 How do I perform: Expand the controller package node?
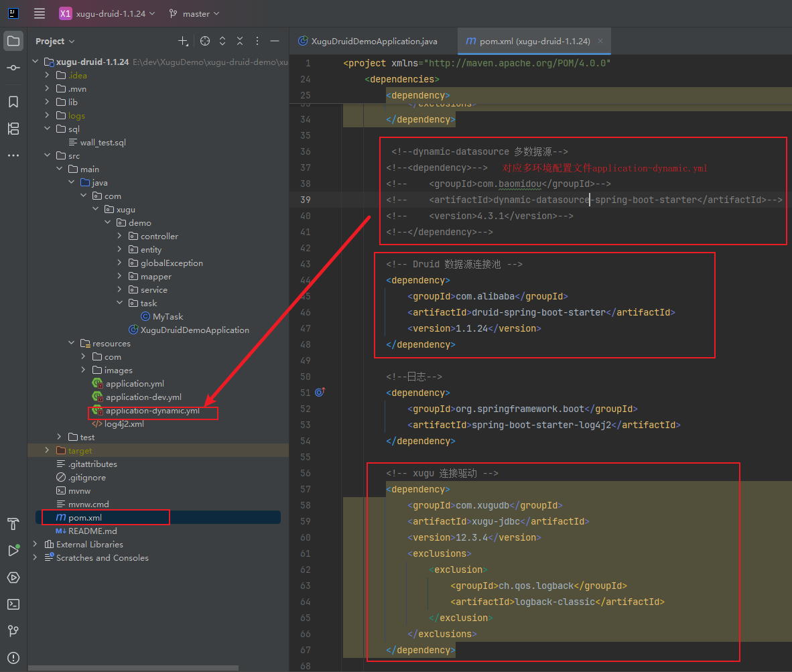click(119, 236)
